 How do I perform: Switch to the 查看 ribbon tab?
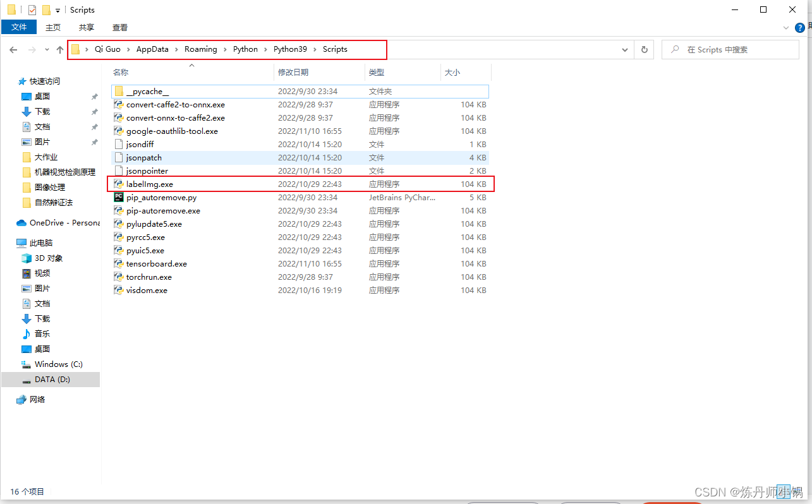click(x=119, y=27)
